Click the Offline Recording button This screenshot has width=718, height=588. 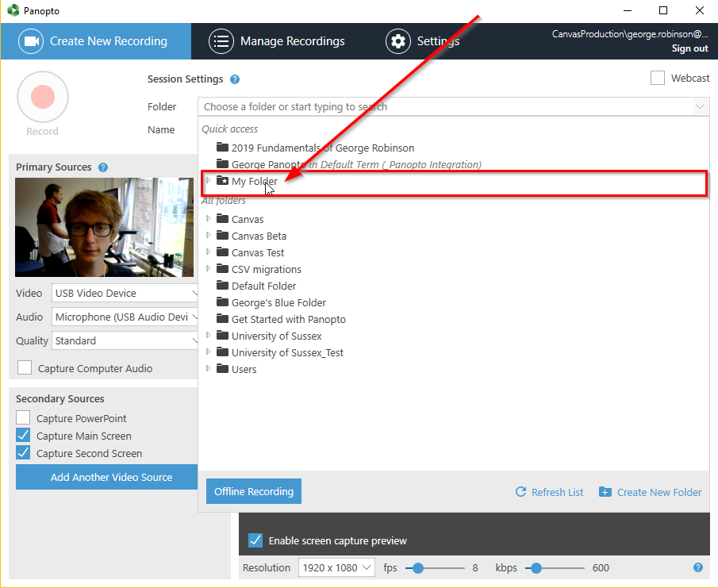[x=254, y=491]
